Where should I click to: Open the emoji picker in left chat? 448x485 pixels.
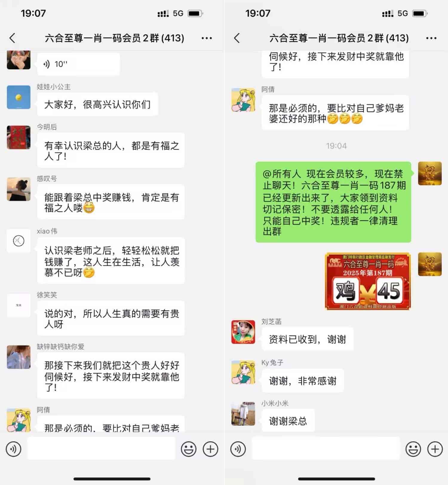[188, 449]
